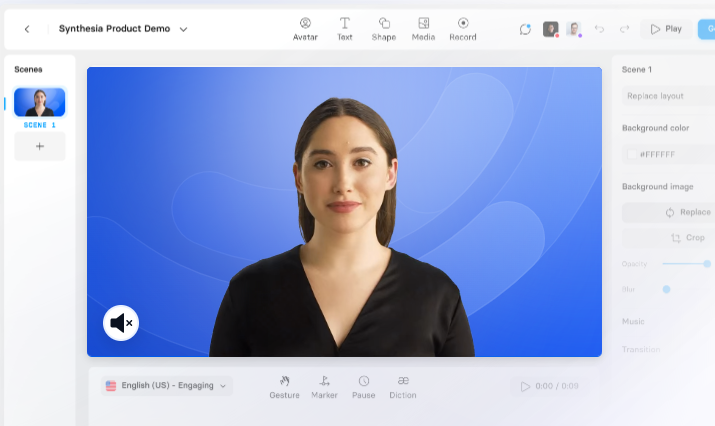Click the SCENE 1 label under thumbnail

pyautogui.click(x=40, y=125)
